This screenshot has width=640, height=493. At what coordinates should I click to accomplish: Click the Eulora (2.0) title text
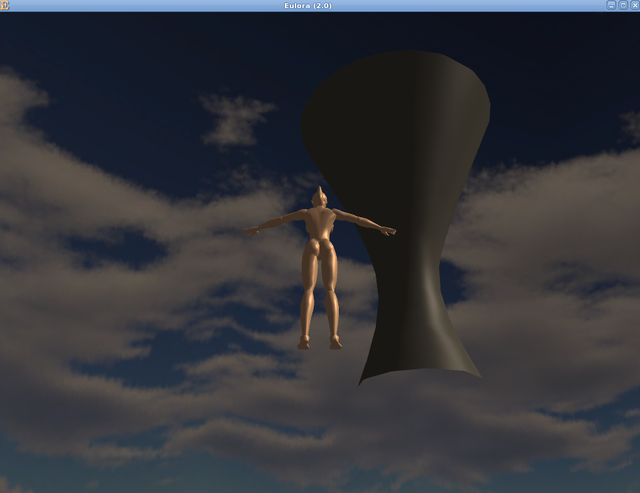[x=308, y=5]
